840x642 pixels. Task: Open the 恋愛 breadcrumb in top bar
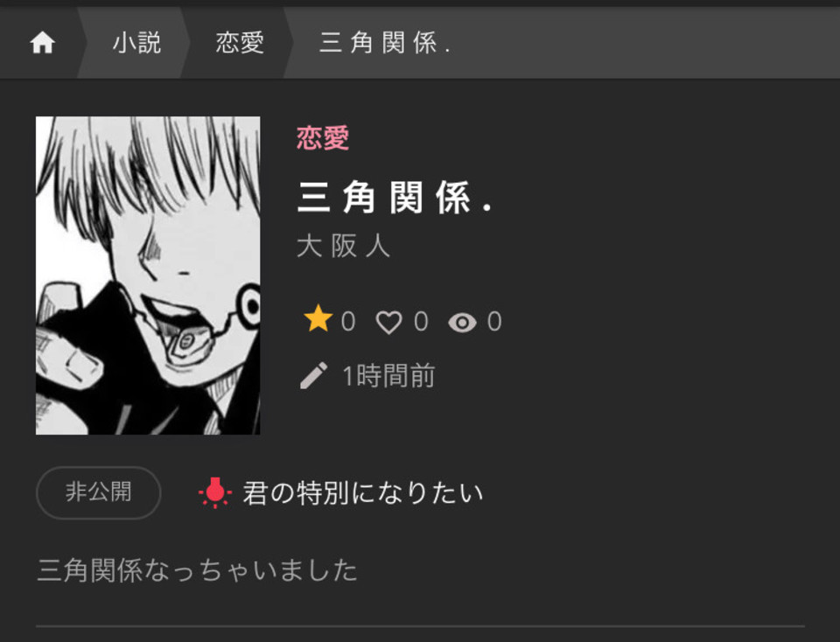click(240, 43)
